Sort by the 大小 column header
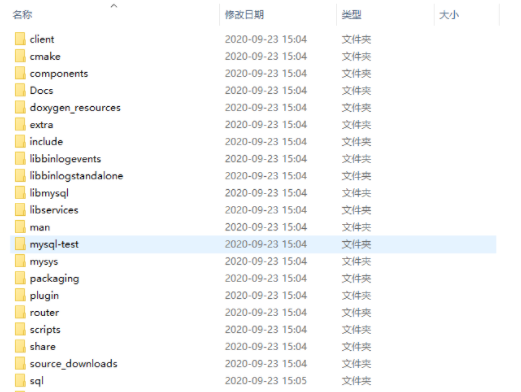The width and height of the screenshot is (521, 392). [x=449, y=15]
